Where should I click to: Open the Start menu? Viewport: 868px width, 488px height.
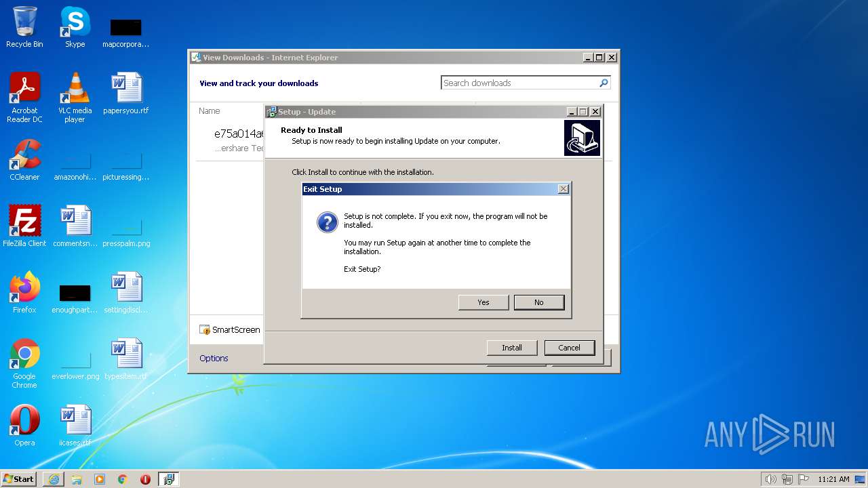tap(19, 479)
